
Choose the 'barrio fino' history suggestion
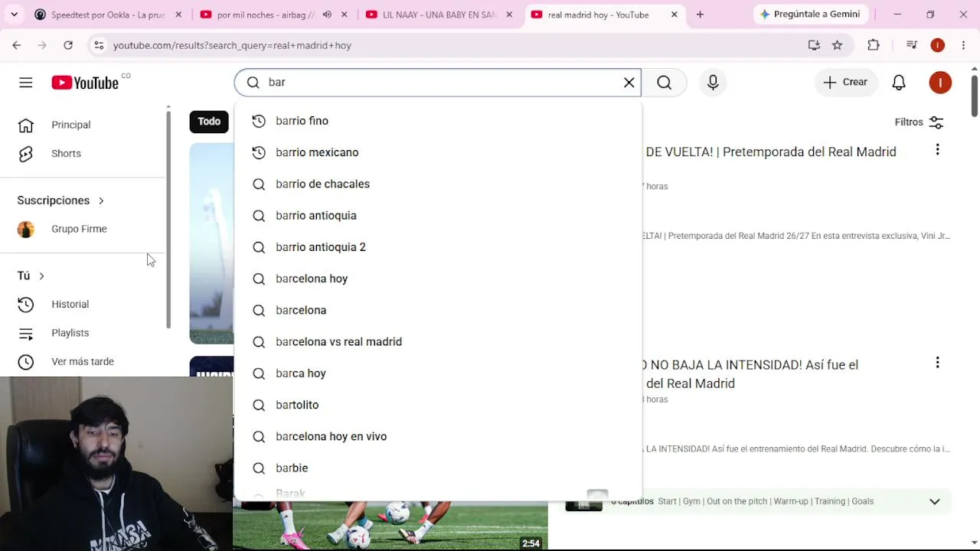coord(438,121)
